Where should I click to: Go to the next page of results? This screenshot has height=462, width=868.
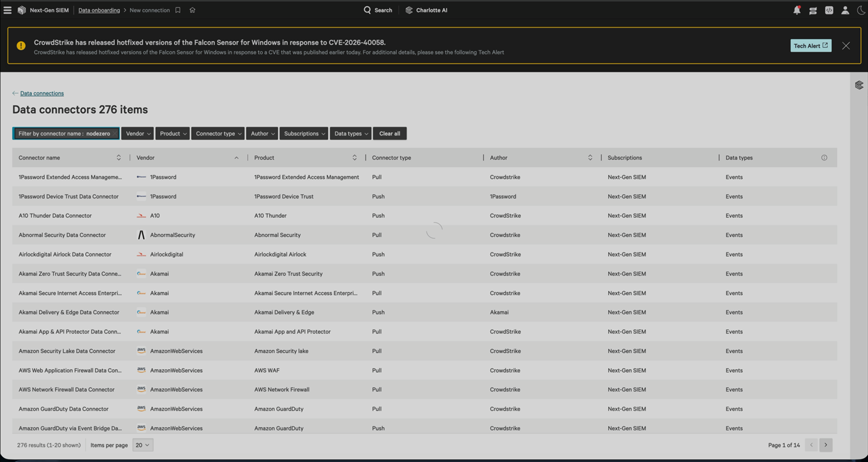[826, 445]
